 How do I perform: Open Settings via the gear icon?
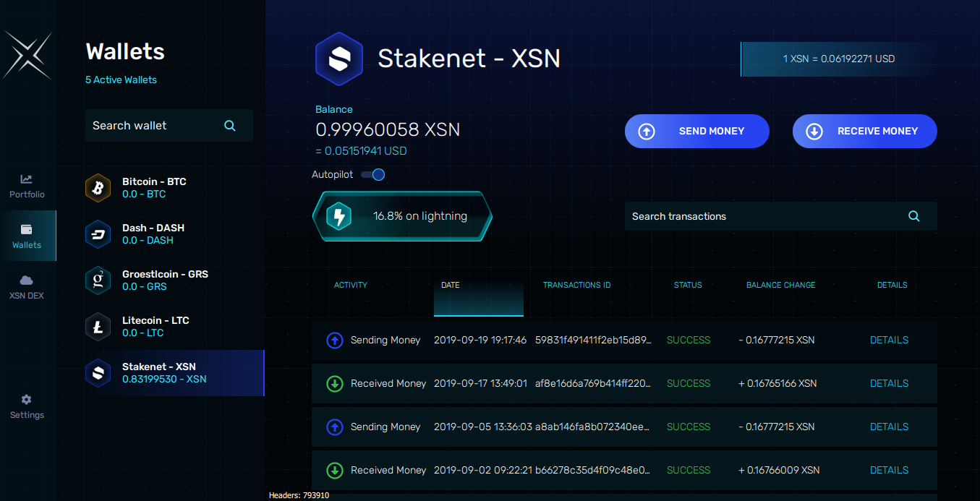coord(27,406)
